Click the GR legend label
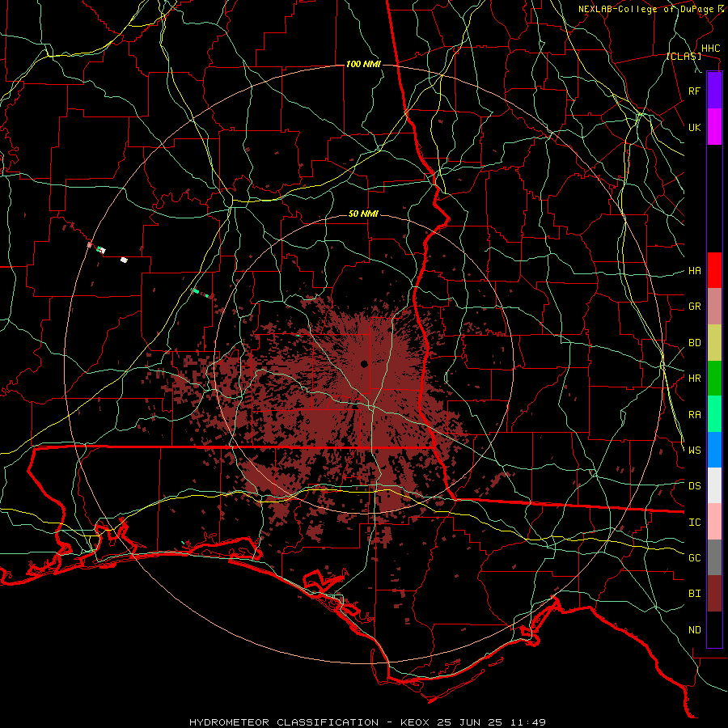 695,307
